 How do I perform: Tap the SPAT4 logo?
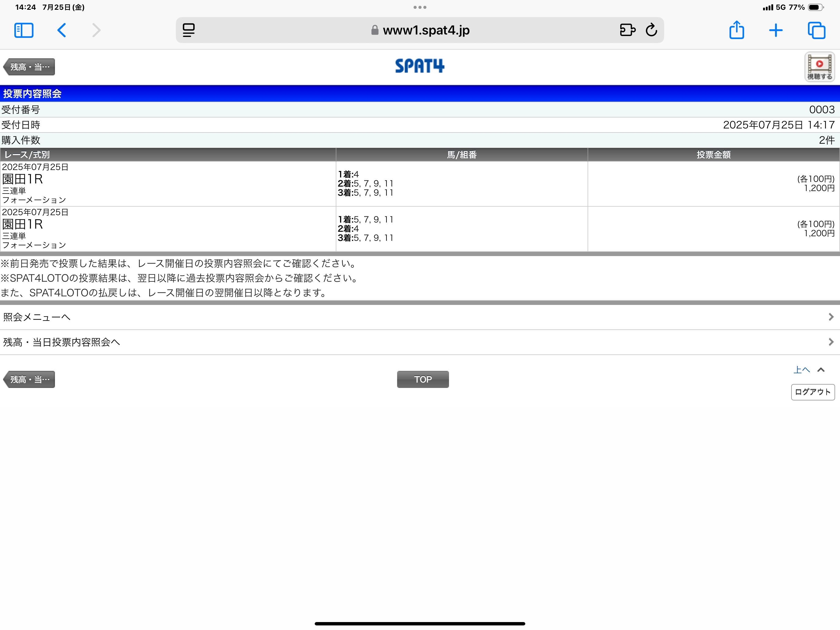420,66
